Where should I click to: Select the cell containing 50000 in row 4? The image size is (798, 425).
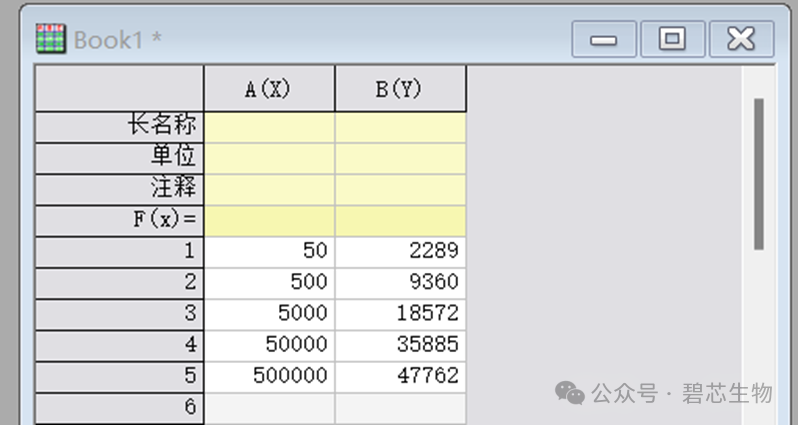tap(269, 346)
